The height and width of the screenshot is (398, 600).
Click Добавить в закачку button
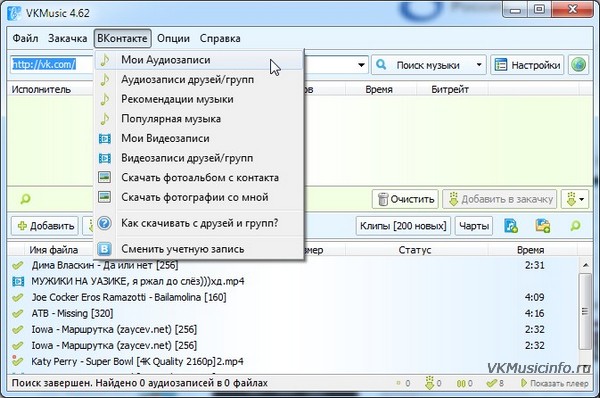(x=500, y=199)
